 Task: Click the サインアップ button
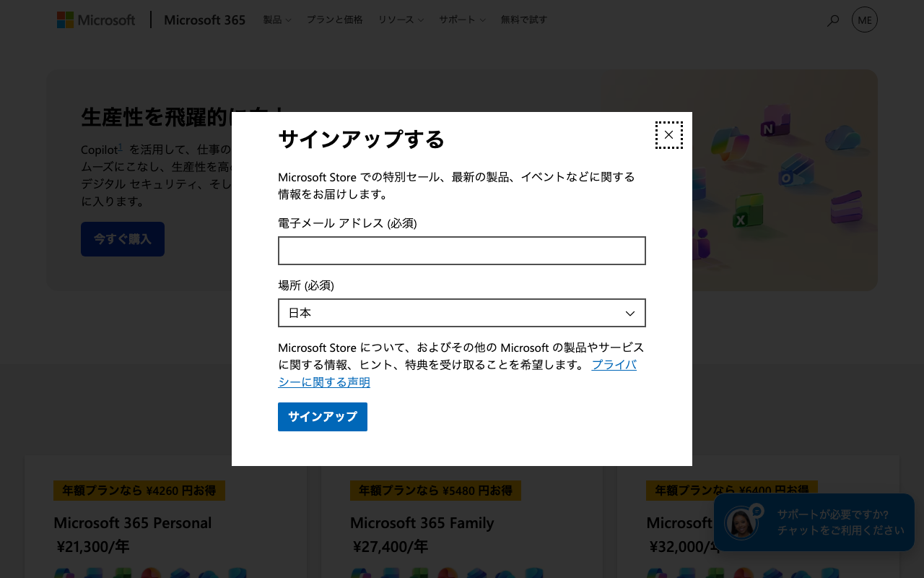coord(323,417)
